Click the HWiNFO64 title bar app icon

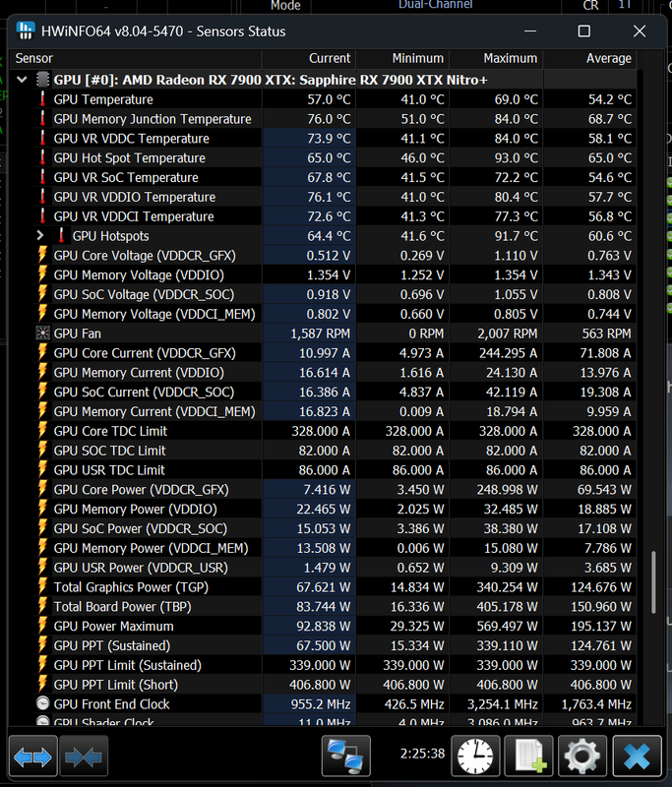26,31
